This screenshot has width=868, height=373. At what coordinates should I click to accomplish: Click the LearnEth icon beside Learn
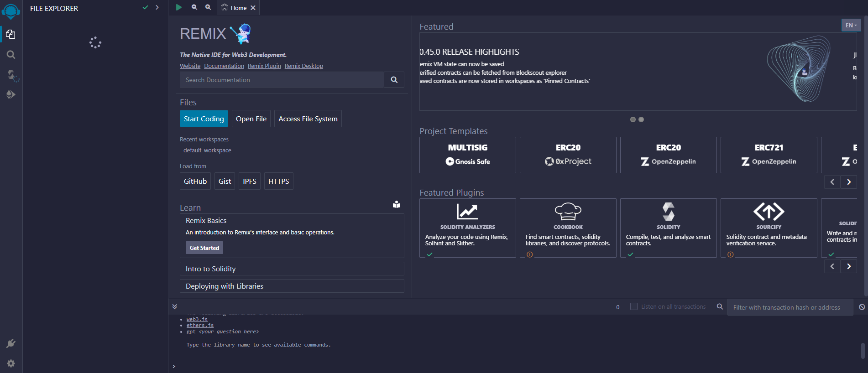pos(397,204)
